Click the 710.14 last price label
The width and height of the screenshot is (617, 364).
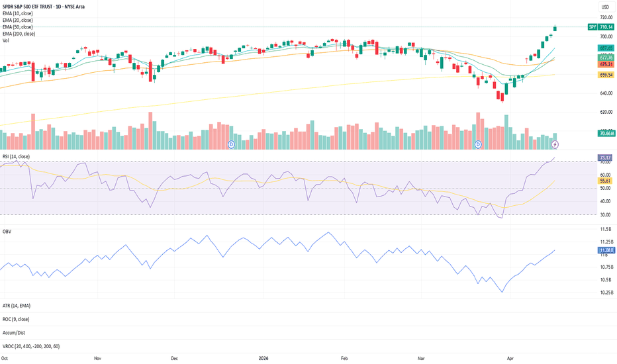pos(606,27)
